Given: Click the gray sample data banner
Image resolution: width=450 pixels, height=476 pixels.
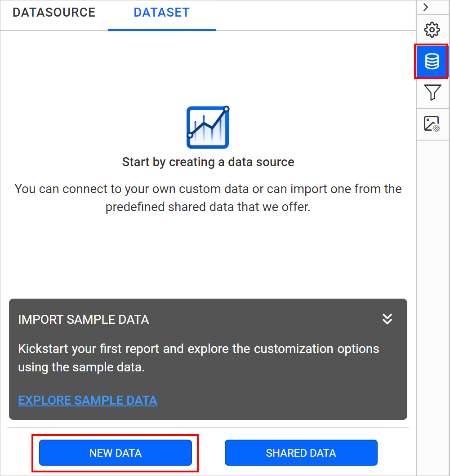Looking at the screenshot, I should [x=208, y=359].
